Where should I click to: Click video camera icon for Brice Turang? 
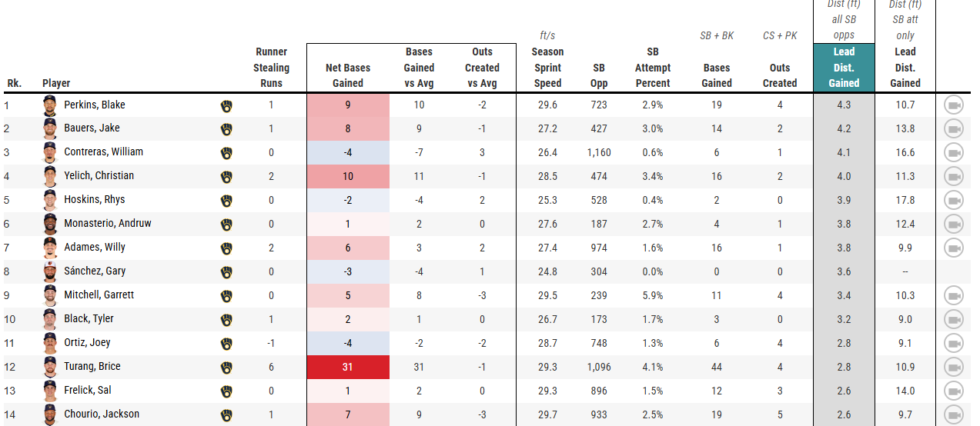[x=954, y=367]
